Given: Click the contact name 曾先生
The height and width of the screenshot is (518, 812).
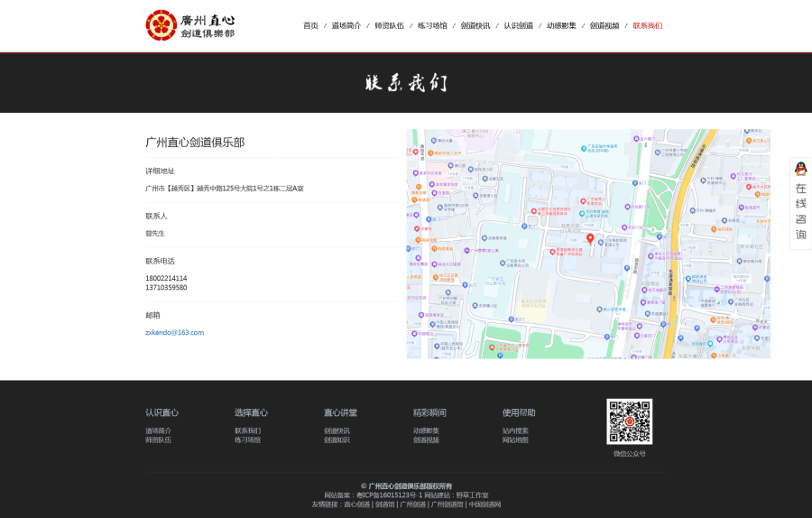Looking at the screenshot, I should click(x=155, y=234).
